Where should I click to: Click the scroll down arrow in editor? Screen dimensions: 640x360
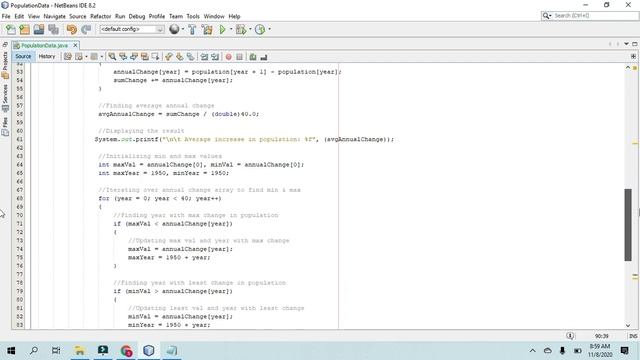click(628, 325)
